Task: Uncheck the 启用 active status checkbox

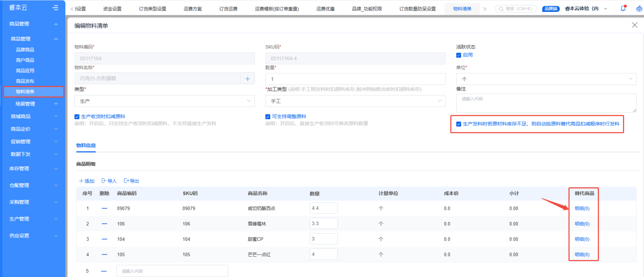Action: tap(459, 55)
